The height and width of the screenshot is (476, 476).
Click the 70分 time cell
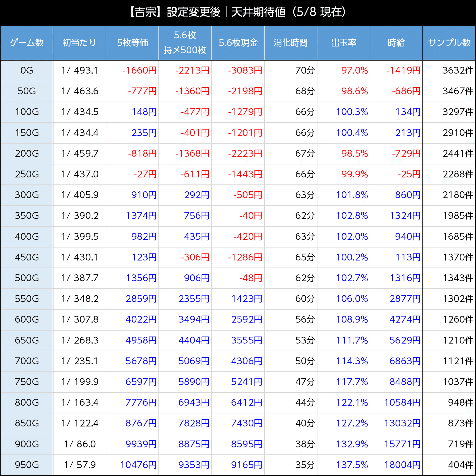tap(305, 71)
